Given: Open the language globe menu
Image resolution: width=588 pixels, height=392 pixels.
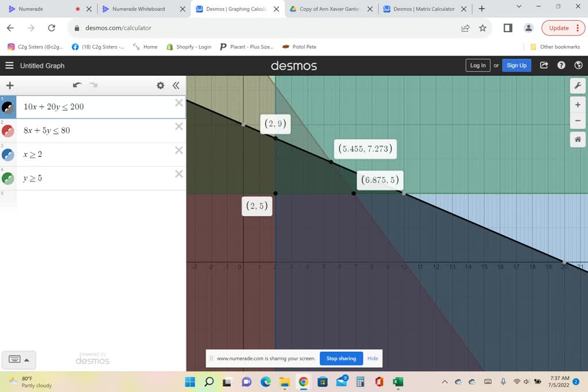Looking at the screenshot, I should coord(578,66).
